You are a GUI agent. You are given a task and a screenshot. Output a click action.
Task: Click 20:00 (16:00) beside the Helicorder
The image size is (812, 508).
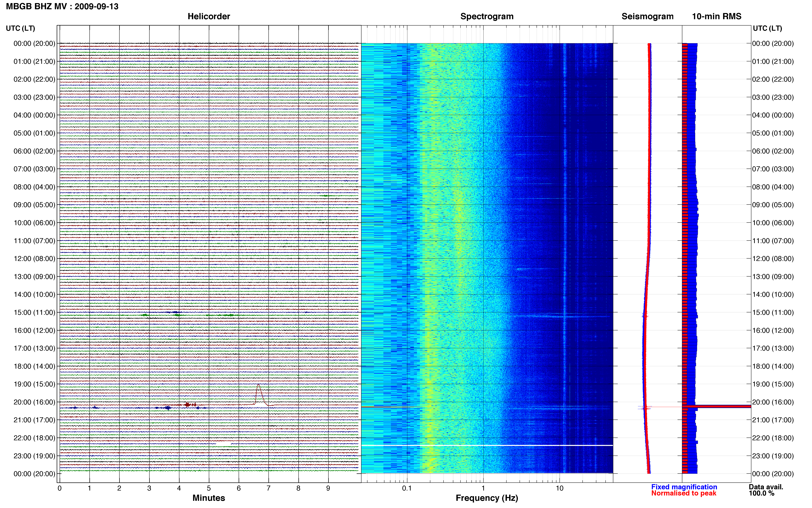click(x=34, y=402)
